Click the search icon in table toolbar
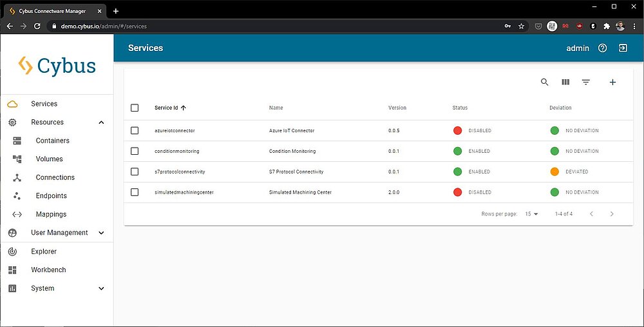Image resolution: width=644 pixels, height=327 pixels. [x=544, y=82]
